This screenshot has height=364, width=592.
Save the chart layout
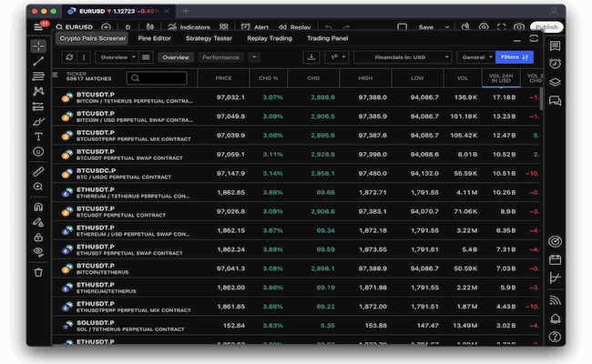point(426,27)
